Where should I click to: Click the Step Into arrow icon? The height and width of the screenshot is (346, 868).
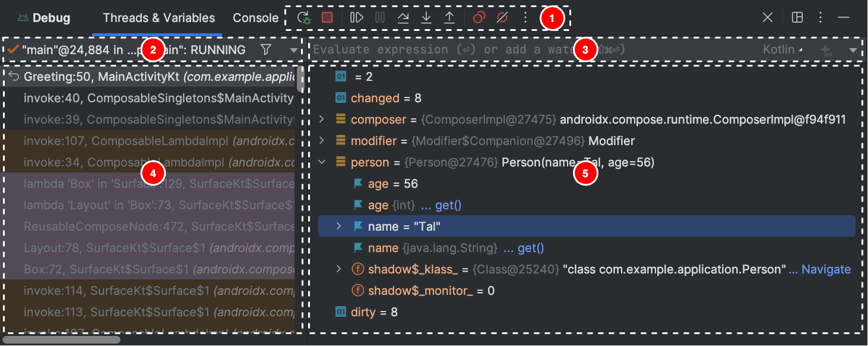[426, 18]
